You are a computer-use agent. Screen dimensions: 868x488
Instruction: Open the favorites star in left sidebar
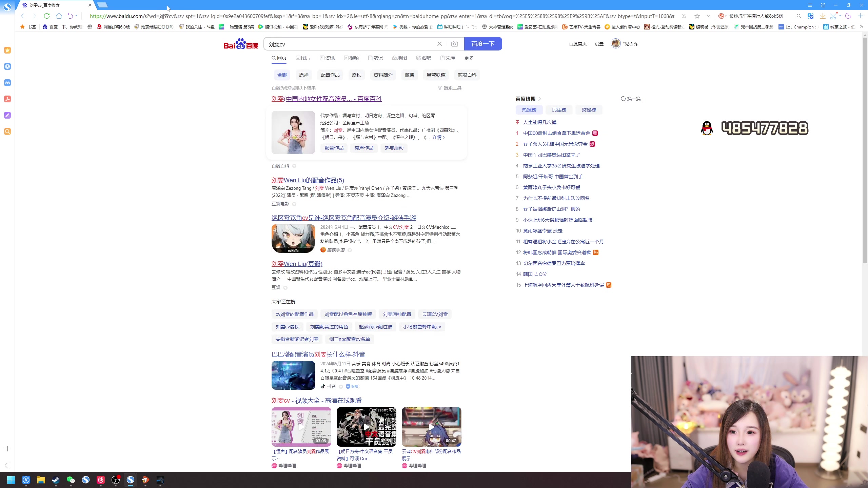pyautogui.click(x=7, y=50)
